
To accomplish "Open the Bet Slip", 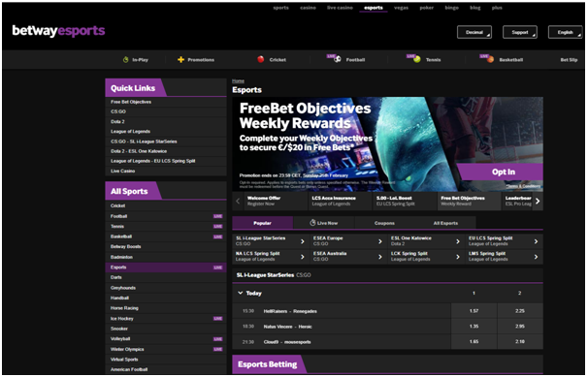I will [x=569, y=59].
